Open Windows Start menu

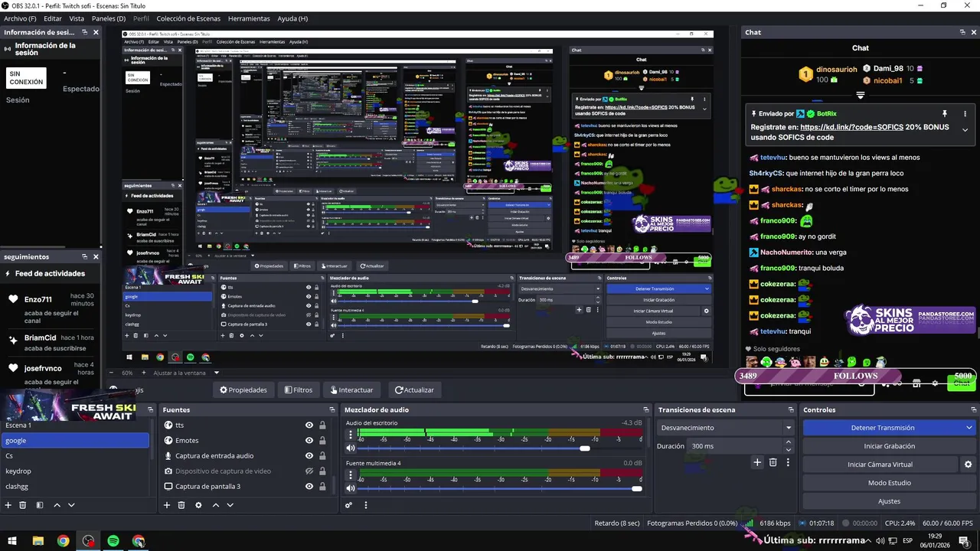click(x=12, y=541)
